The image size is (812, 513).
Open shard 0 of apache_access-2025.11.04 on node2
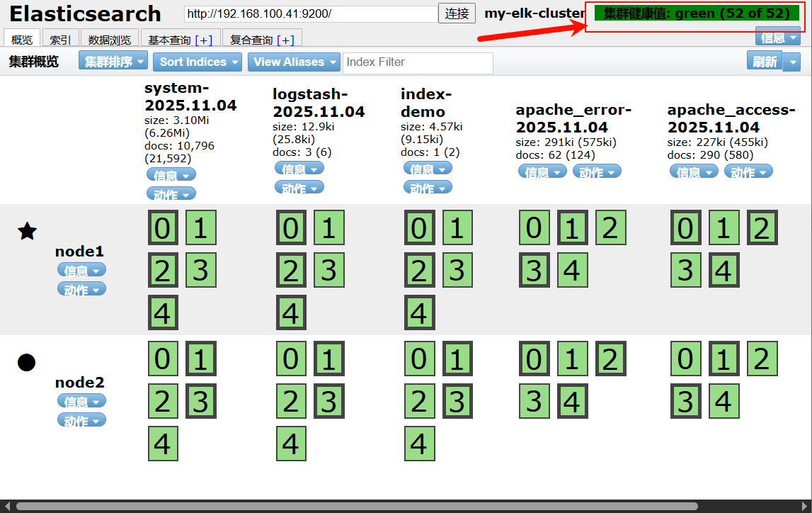click(686, 359)
